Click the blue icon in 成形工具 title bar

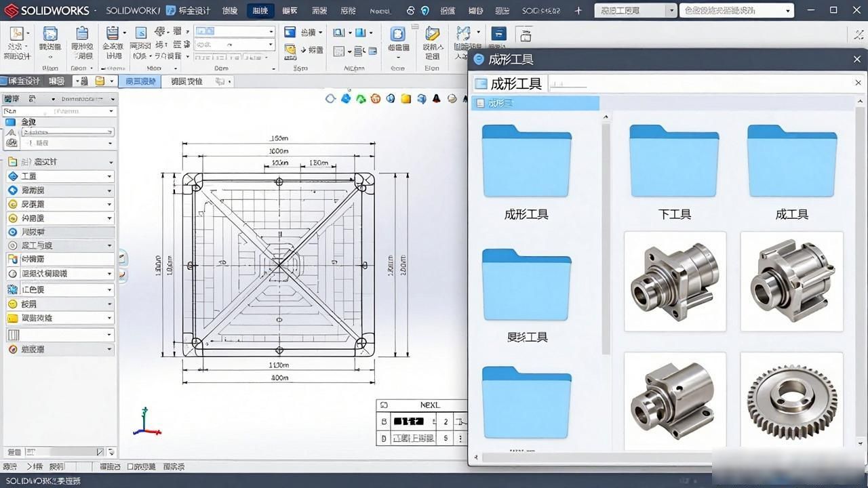point(479,60)
